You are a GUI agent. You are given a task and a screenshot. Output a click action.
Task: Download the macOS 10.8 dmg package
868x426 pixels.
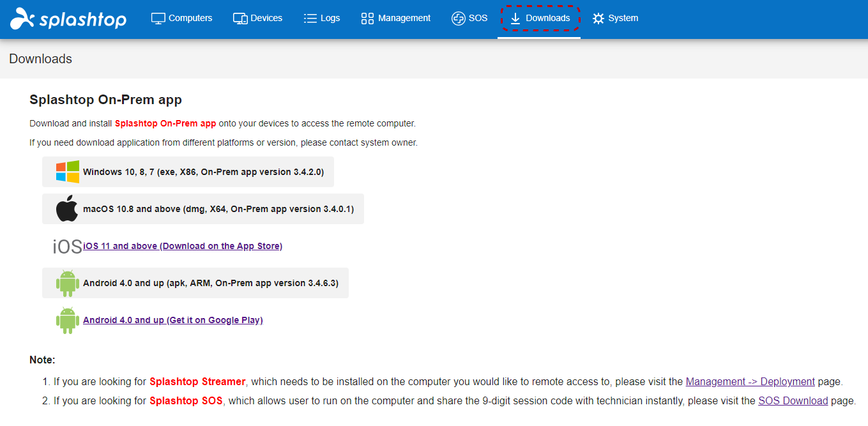(202, 208)
